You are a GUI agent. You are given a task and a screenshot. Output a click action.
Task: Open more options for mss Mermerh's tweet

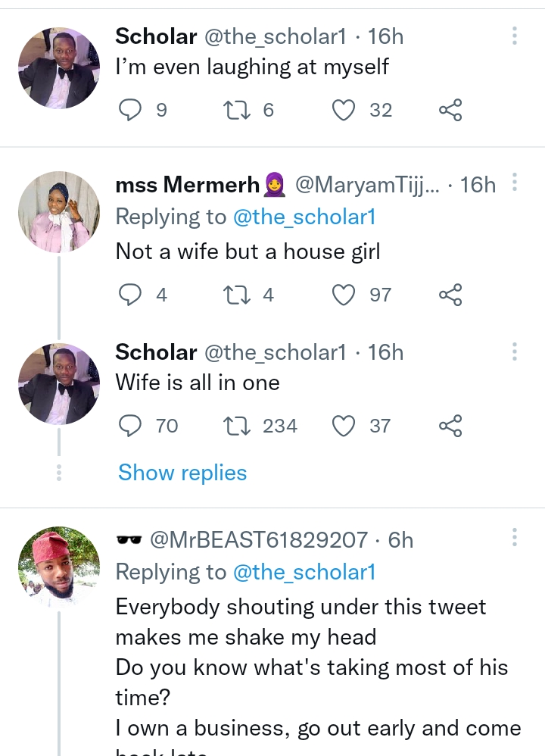515,183
